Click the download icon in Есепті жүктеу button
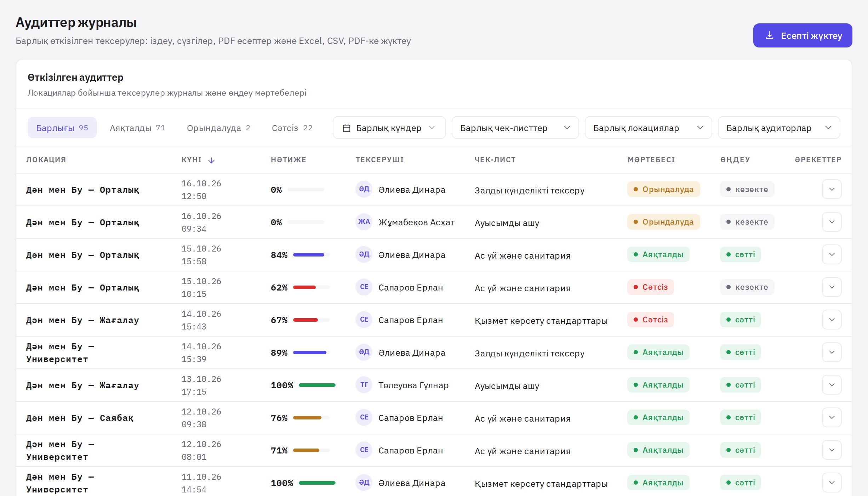868x496 pixels. 770,35
